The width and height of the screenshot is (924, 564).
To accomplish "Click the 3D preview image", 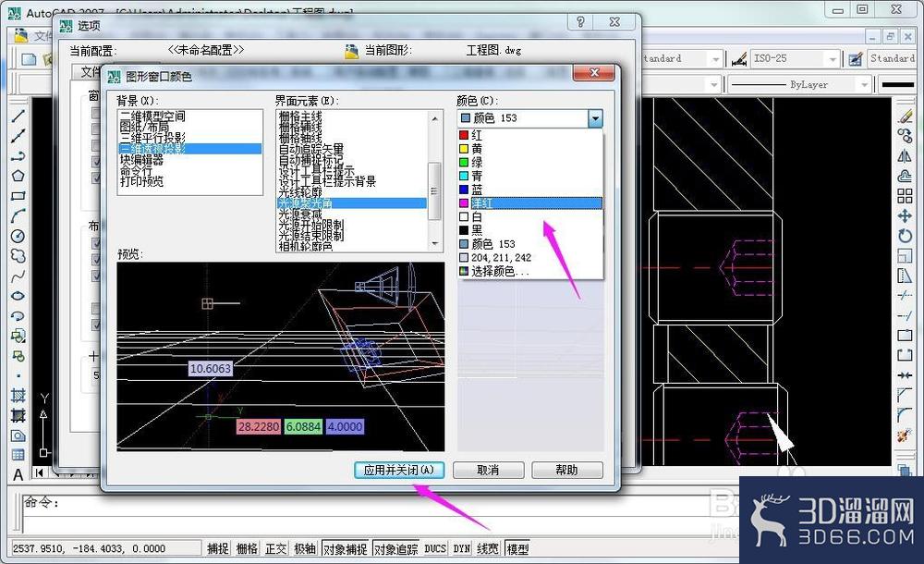I will point(281,357).
